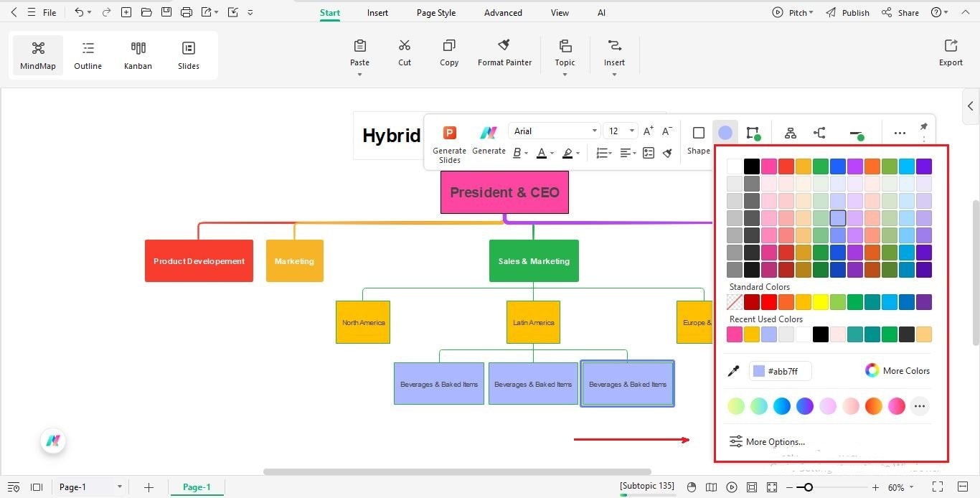Viewport: 980px width, 498px height.
Task: Open the ribbon Insert tab
Action: 377,13
